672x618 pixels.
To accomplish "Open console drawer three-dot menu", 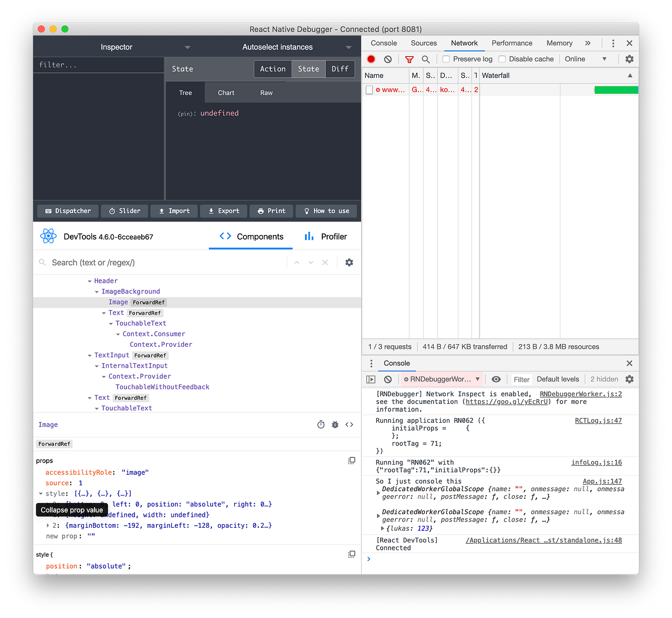I will (371, 364).
